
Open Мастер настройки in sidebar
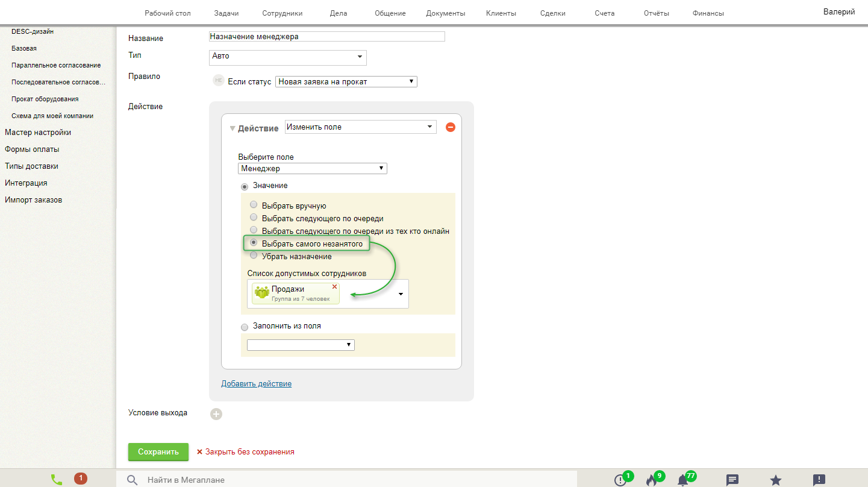click(38, 133)
